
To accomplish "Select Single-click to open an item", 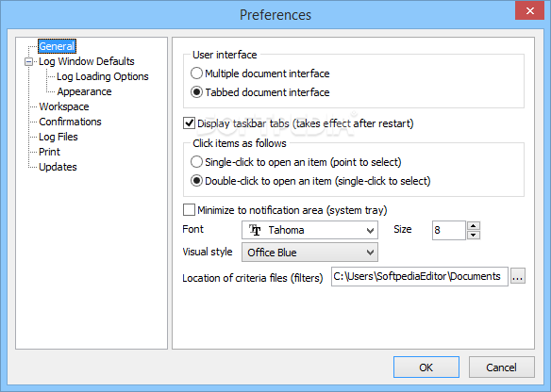I will point(296,162).
